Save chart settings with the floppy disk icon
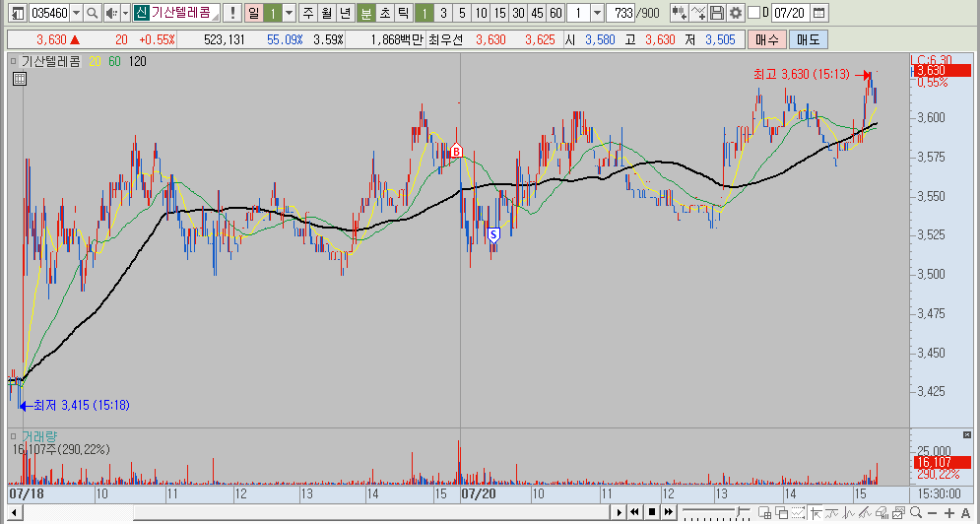 [717, 13]
